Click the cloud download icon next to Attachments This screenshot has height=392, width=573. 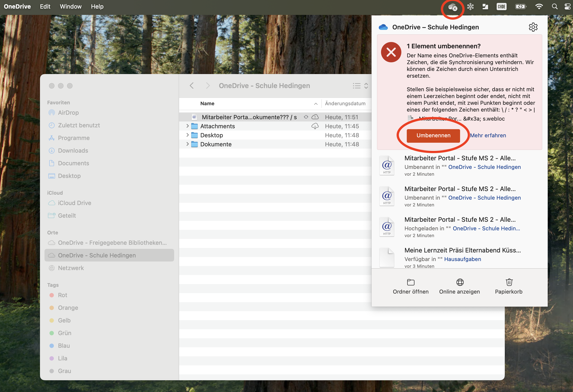click(315, 126)
